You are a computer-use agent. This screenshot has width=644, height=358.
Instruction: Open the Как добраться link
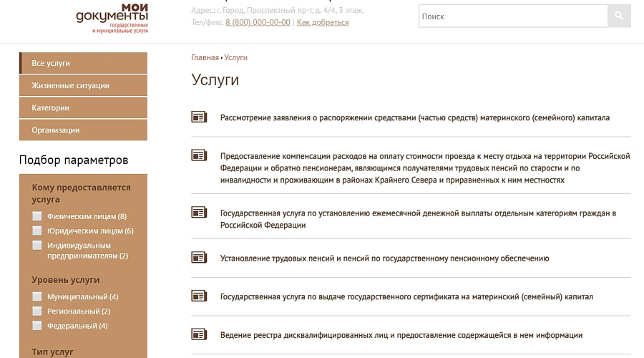tap(323, 22)
